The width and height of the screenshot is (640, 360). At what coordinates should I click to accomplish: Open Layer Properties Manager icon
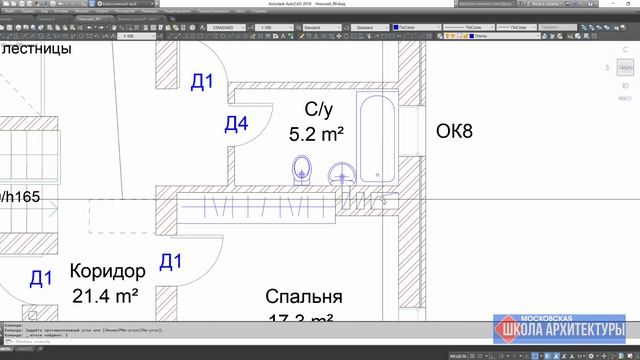point(440,36)
